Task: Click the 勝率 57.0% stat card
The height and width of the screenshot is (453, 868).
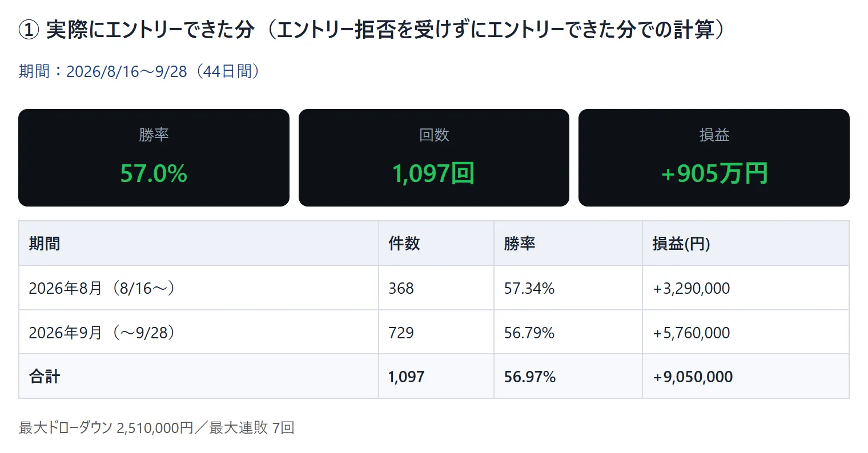Action: (x=154, y=157)
